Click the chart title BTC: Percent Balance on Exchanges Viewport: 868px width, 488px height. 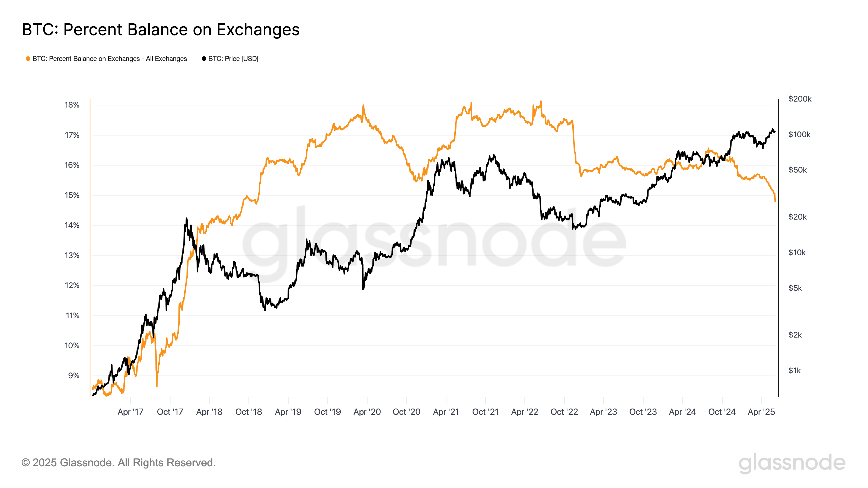click(161, 30)
